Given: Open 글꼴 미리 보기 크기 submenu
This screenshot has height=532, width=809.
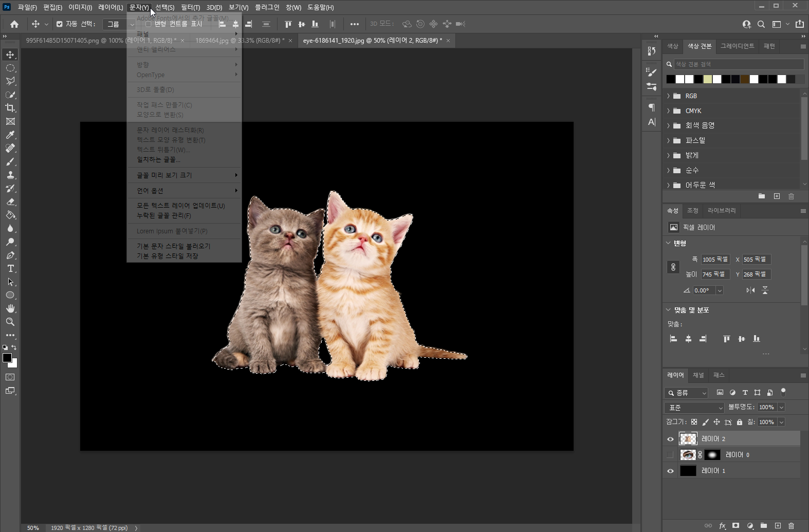Looking at the screenshot, I should tap(184, 175).
